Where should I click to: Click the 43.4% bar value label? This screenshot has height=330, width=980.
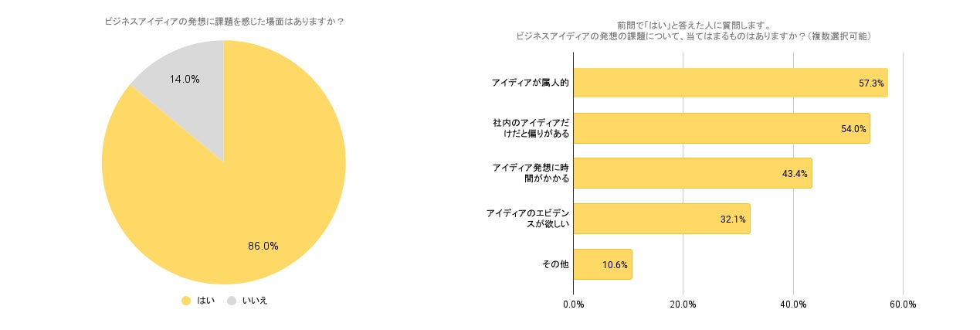795,174
